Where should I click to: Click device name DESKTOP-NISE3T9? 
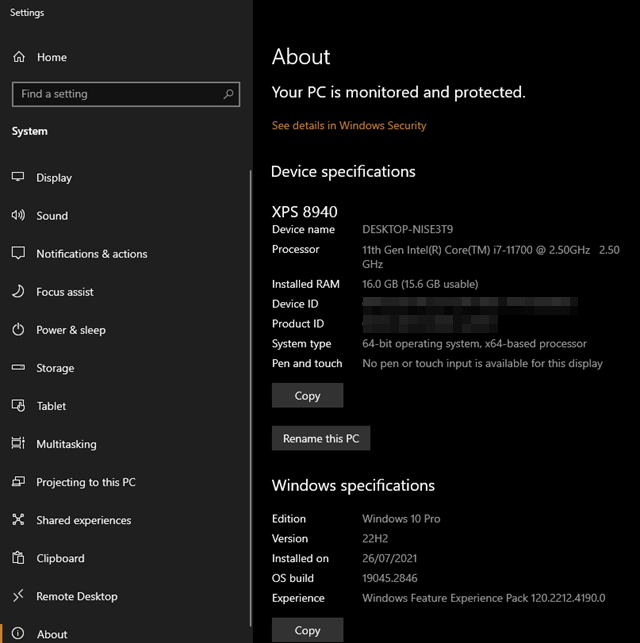tap(408, 229)
